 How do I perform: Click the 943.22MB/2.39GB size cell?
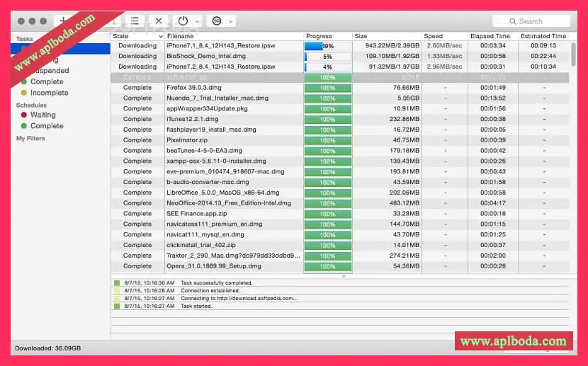pyautogui.click(x=392, y=46)
